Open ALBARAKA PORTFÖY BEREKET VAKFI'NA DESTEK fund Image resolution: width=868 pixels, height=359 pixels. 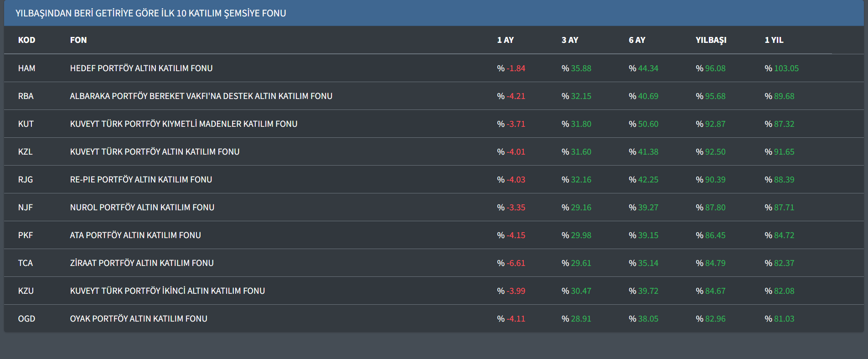(x=201, y=96)
